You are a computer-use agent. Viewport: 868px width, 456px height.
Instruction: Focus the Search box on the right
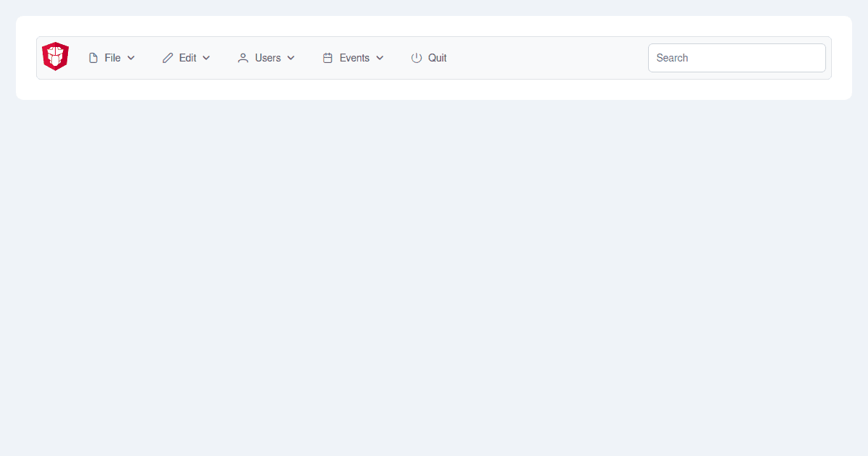(x=736, y=57)
